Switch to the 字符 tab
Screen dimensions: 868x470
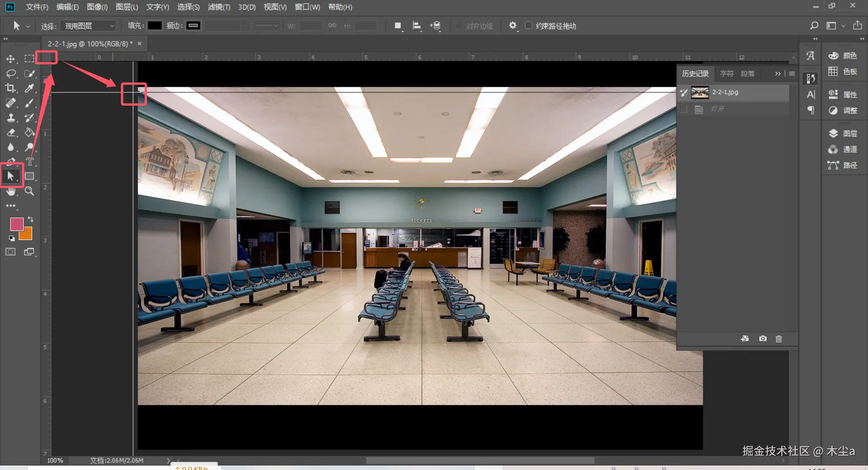click(726, 74)
